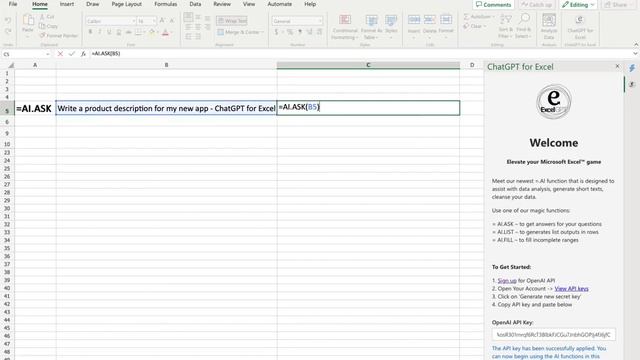Click the Name Box showing C5
Viewport: 640px width, 360px height.
click(27, 54)
